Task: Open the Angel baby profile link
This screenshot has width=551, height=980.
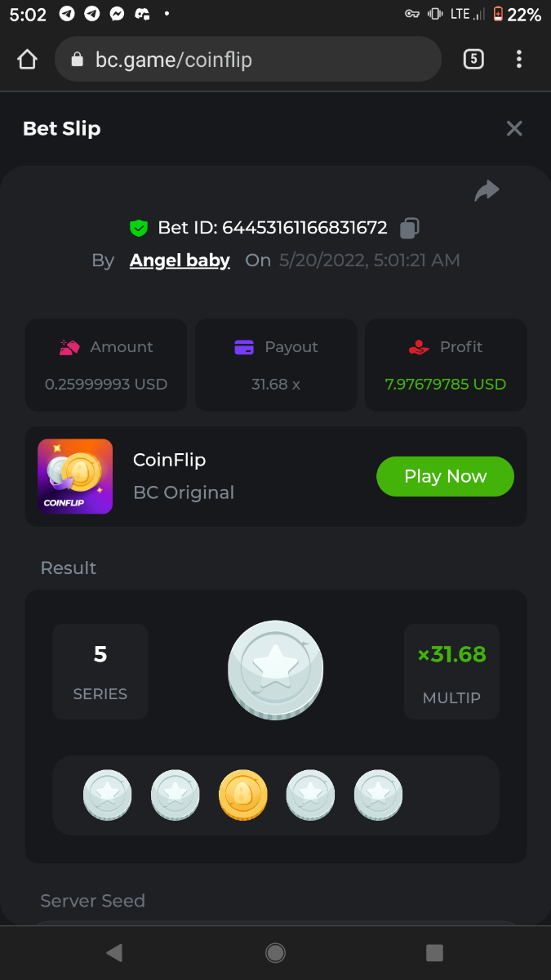Action: point(180,261)
